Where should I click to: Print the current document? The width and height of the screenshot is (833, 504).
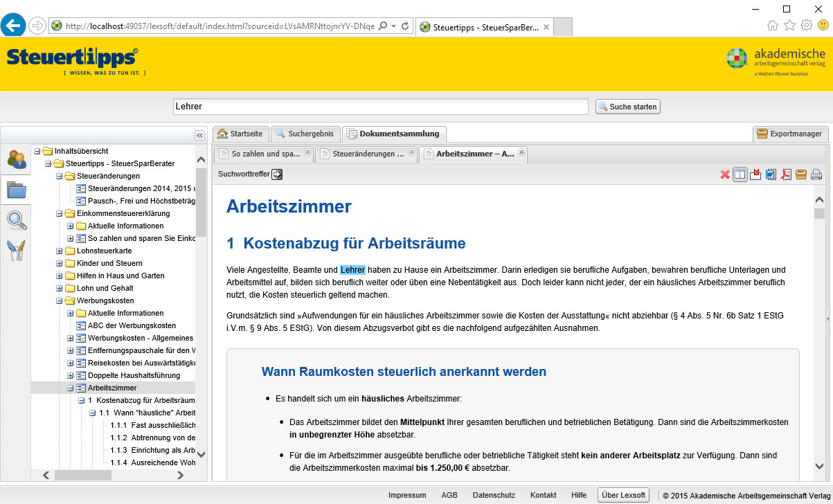(816, 174)
